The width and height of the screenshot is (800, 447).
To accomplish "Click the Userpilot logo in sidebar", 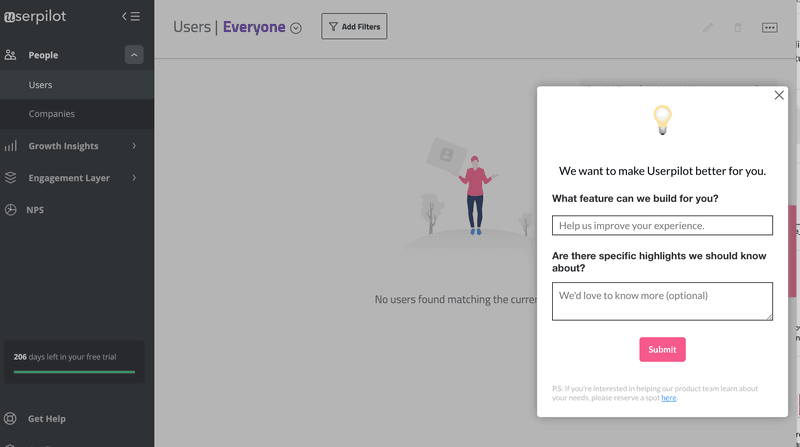I will tap(35, 16).
